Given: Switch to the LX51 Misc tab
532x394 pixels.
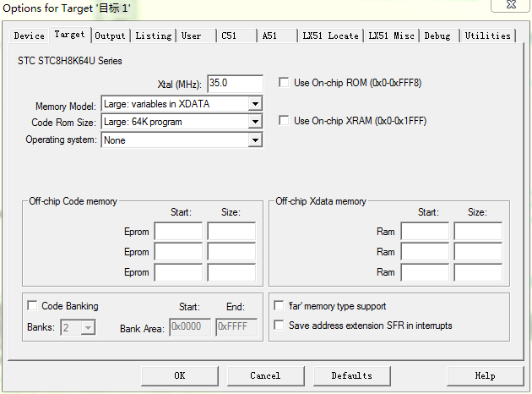Looking at the screenshot, I should [x=391, y=36].
